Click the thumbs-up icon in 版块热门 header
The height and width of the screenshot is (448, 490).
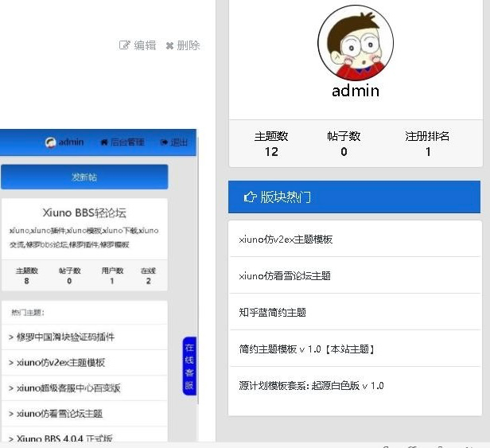pyautogui.click(x=250, y=197)
